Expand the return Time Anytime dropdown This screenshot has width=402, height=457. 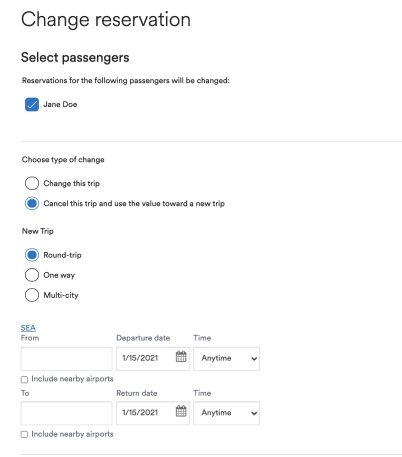tap(226, 413)
